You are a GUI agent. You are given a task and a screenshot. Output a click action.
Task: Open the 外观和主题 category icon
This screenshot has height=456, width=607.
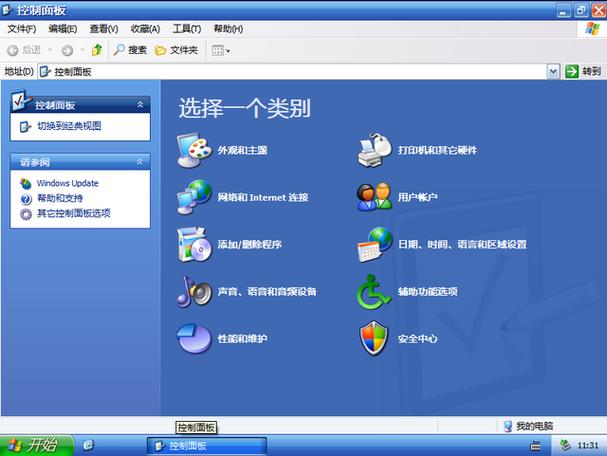pos(194,150)
